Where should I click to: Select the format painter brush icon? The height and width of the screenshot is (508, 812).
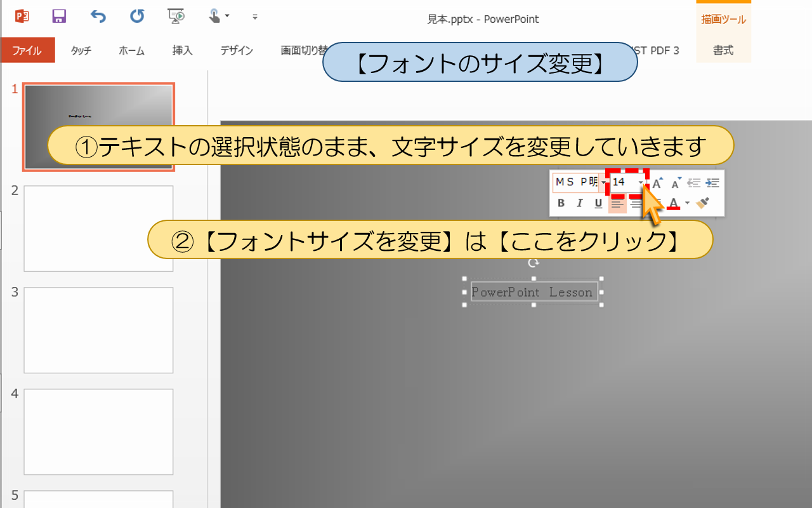click(702, 203)
